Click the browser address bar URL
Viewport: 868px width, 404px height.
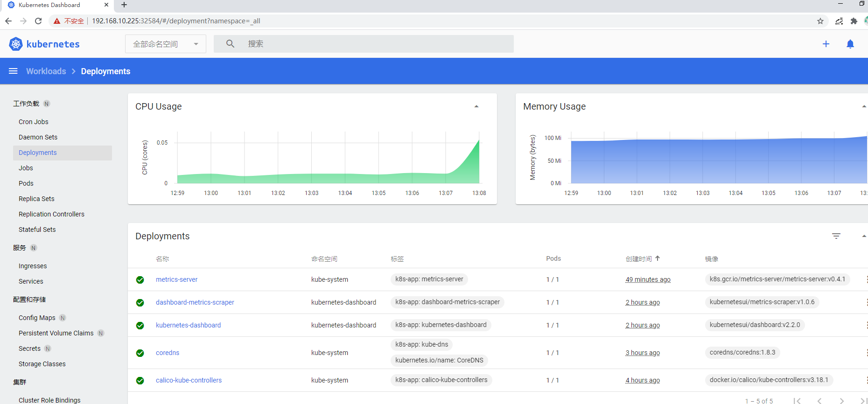point(176,21)
